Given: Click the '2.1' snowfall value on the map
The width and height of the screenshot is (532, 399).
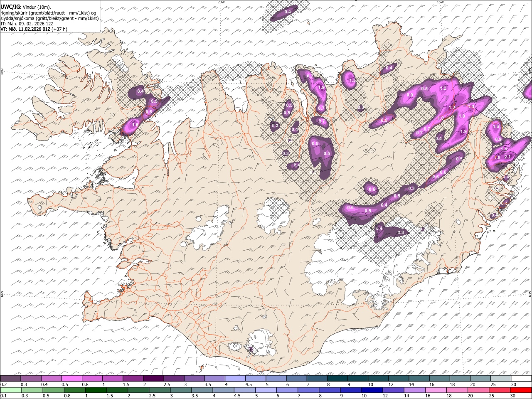Looking at the screenshot, I should tap(507, 157).
